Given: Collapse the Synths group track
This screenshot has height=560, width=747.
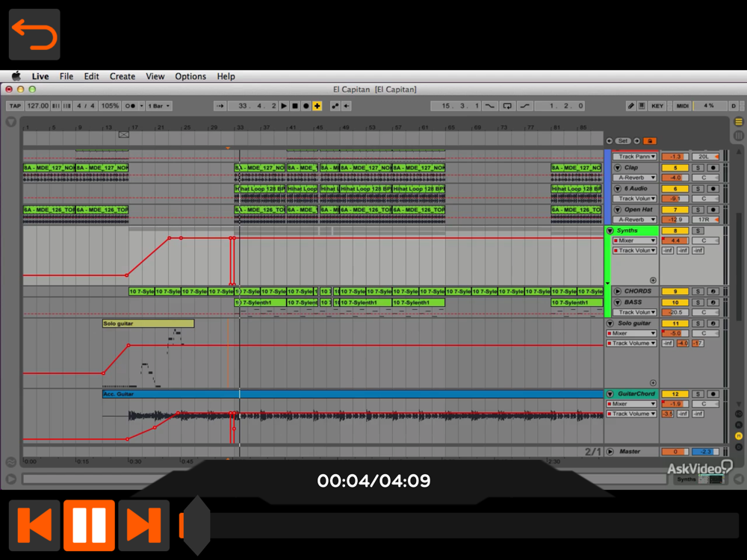Looking at the screenshot, I should [610, 231].
